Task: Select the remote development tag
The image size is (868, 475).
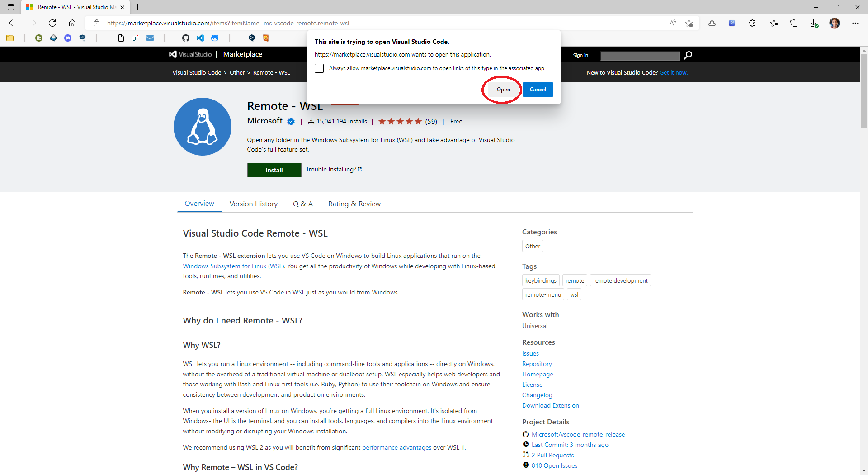Action: pyautogui.click(x=620, y=280)
